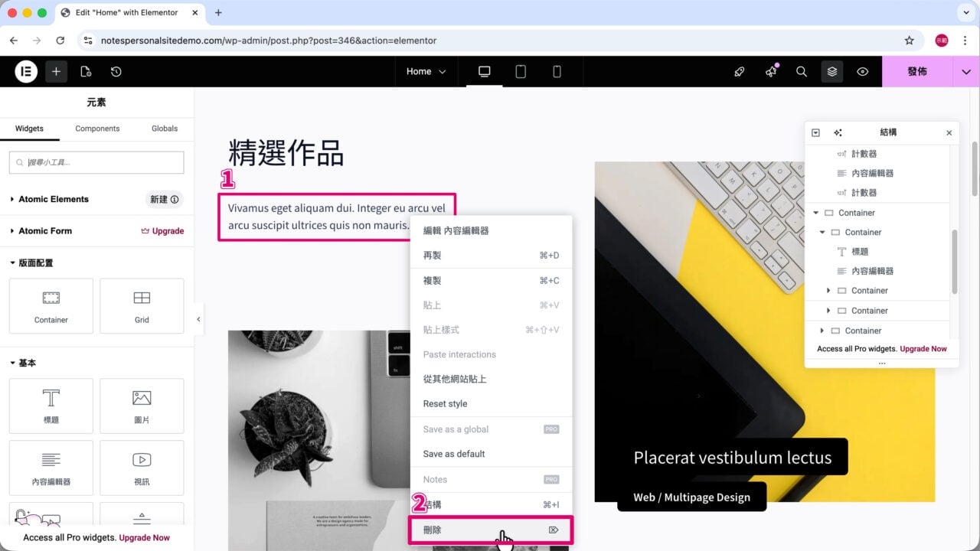Select the 內容編輯器 text editor widget
The image size is (980, 551).
(51, 468)
